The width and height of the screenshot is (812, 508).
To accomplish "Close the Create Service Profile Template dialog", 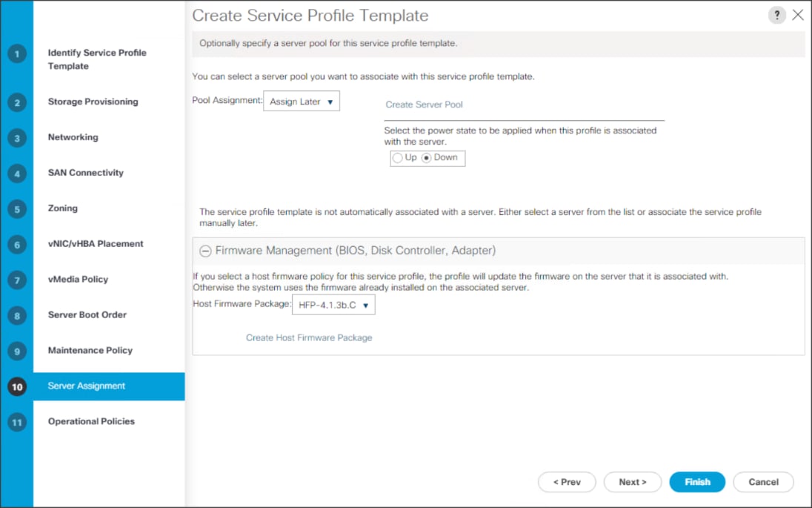I will [x=798, y=16].
